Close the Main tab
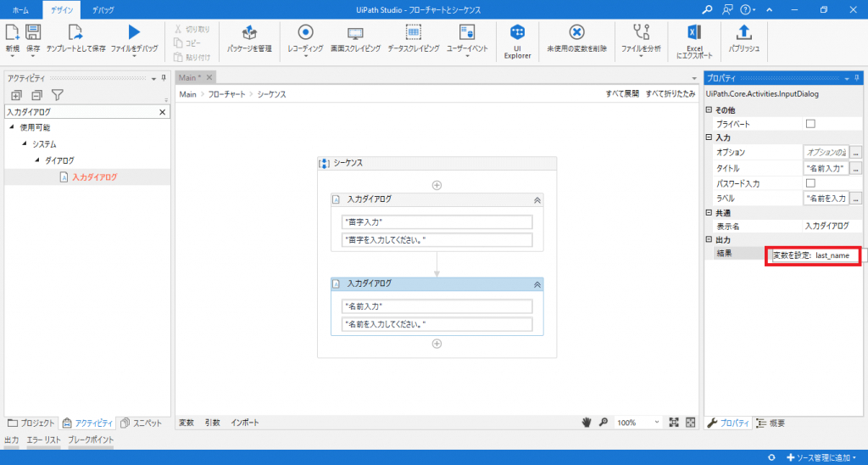Image resolution: width=868 pixels, height=465 pixels. 209,77
